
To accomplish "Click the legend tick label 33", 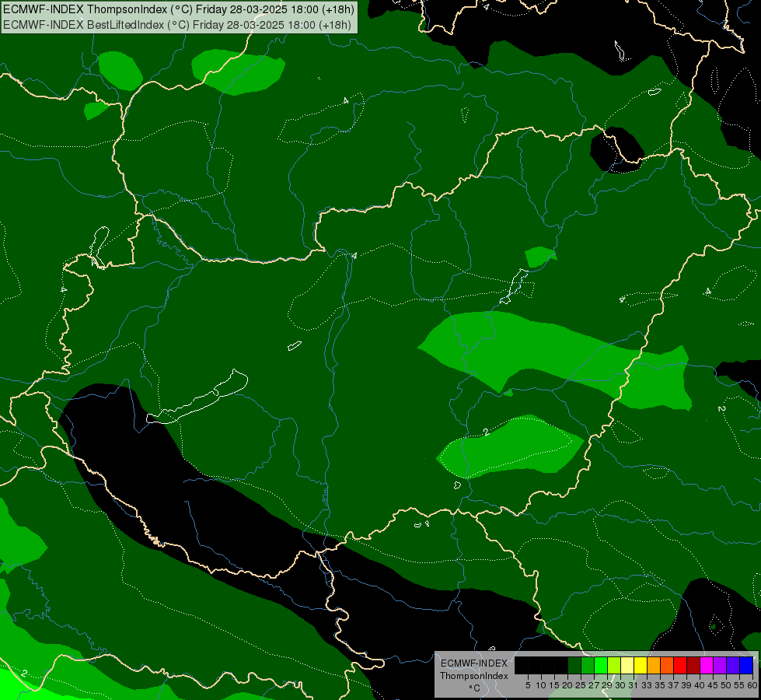I will 647,685.
